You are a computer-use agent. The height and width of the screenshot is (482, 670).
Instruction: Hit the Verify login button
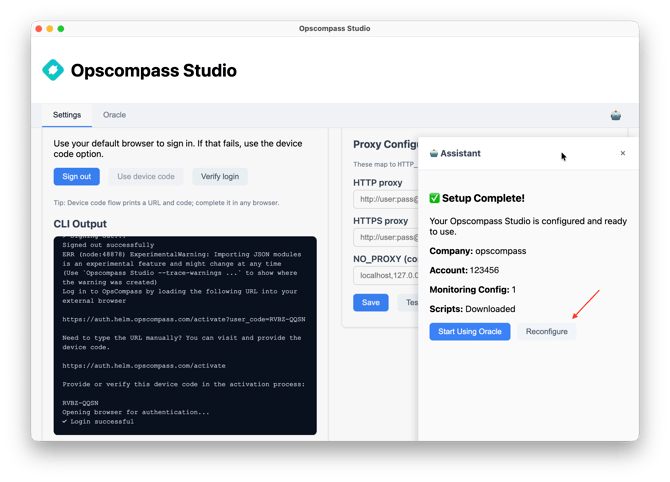(x=220, y=177)
